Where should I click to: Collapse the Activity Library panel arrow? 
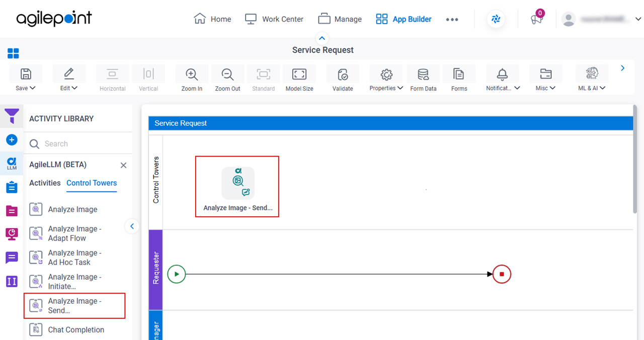click(132, 226)
